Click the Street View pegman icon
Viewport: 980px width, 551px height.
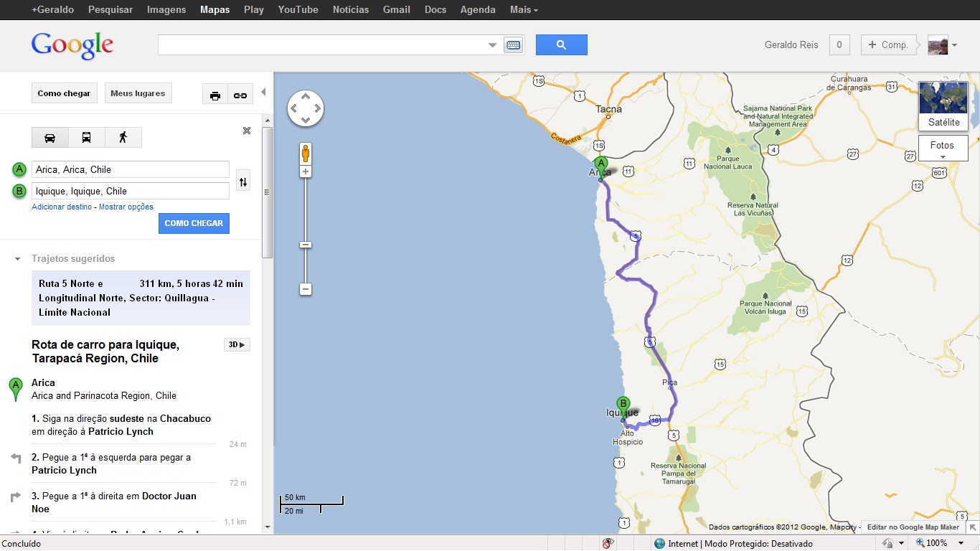[x=306, y=153]
